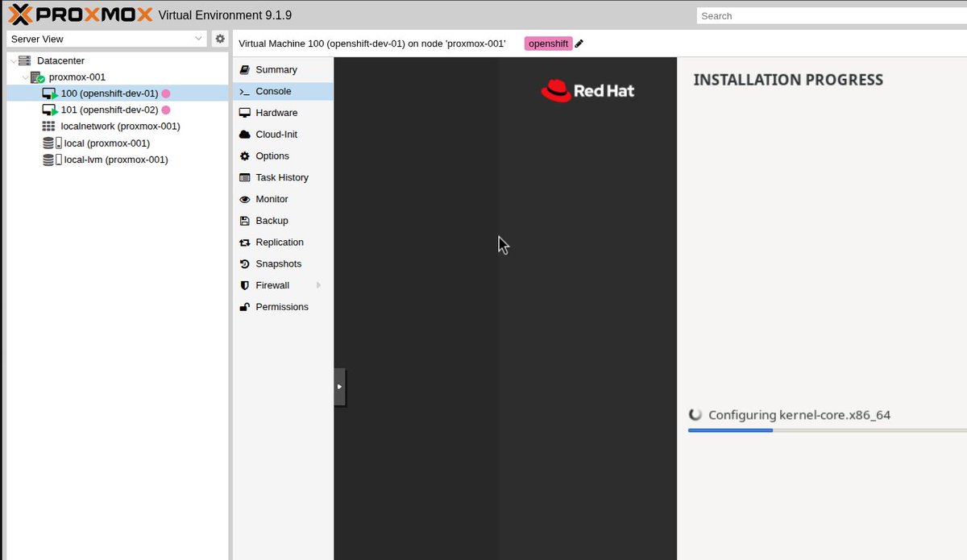Open the Task History tab
The width and height of the screenshot is (967, 560).
[282, 177]
